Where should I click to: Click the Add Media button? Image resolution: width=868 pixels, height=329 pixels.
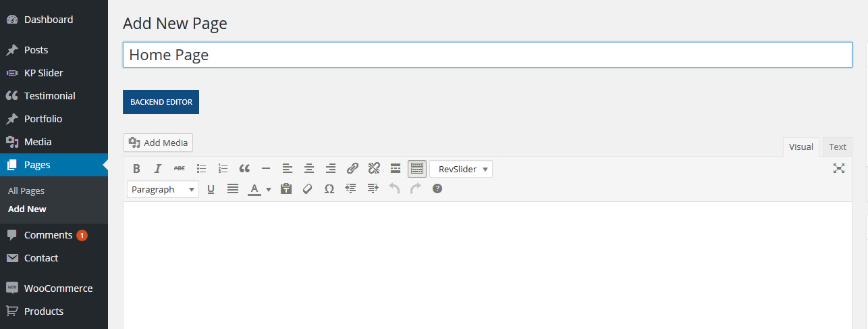pos(158,143)
